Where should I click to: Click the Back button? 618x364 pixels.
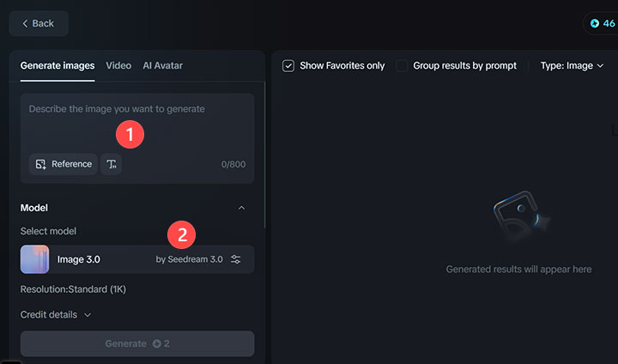coord(39,23)
